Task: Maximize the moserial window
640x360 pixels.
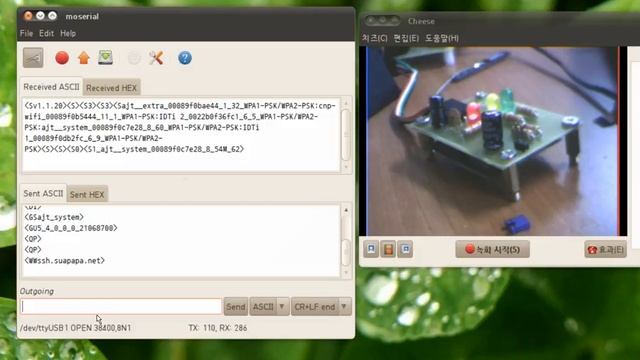Action: [53, 16]
